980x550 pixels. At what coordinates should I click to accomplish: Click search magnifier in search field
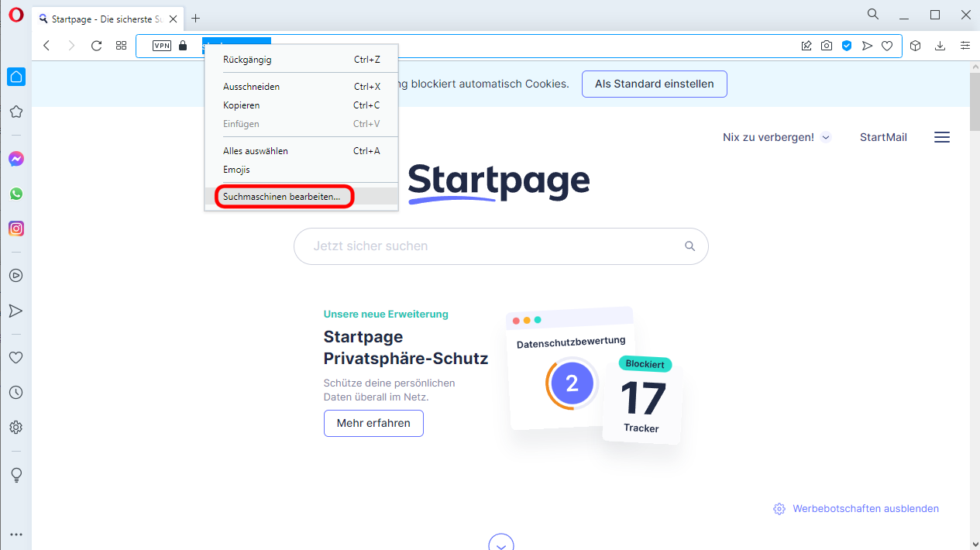click(690, 246)
